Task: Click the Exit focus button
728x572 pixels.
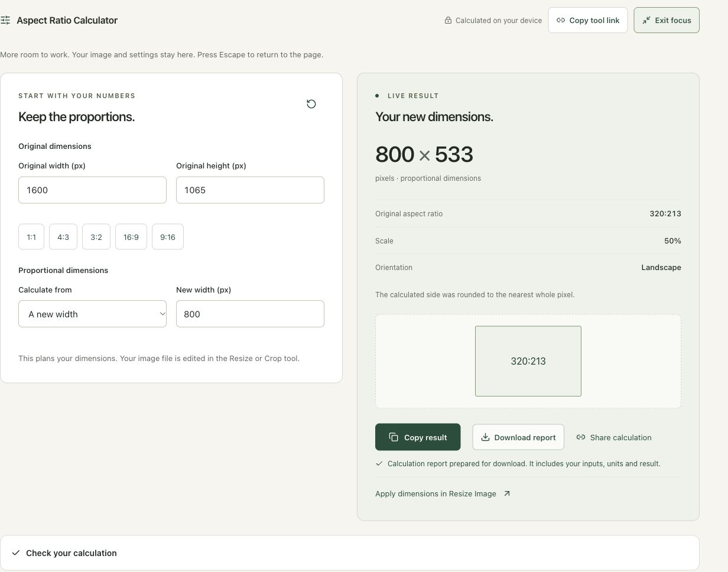Action: coord(667,20)
